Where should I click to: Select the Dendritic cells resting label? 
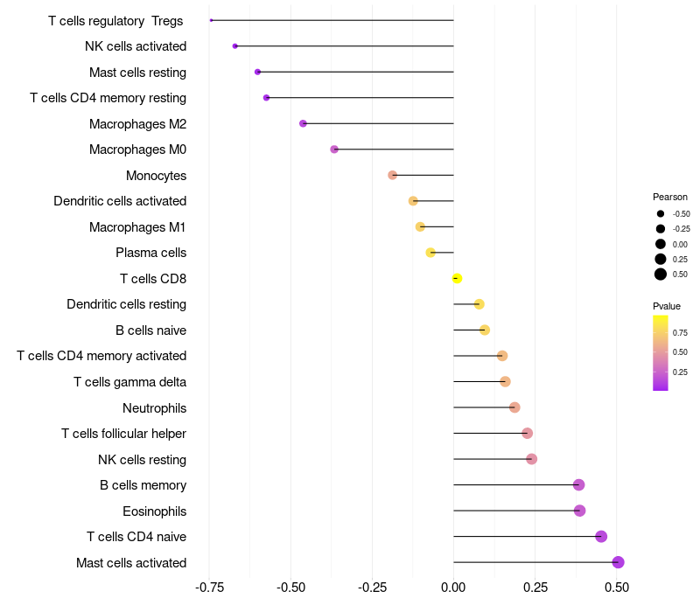coord(126,304)
